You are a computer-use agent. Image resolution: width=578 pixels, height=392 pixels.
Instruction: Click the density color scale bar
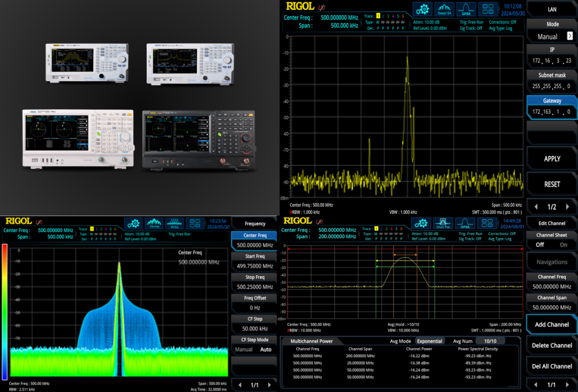[5, 312]
